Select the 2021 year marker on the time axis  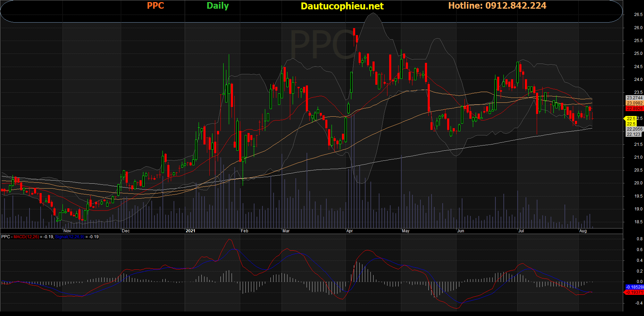pos(191,231)
